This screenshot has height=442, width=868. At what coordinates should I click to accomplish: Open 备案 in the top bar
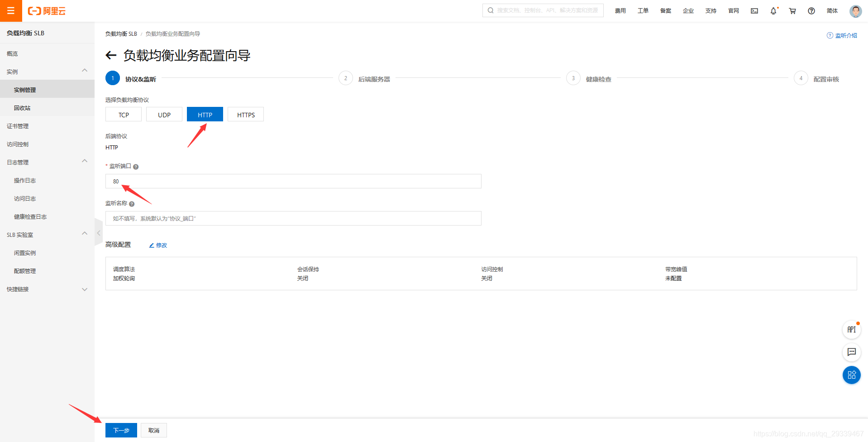[666, 11]
